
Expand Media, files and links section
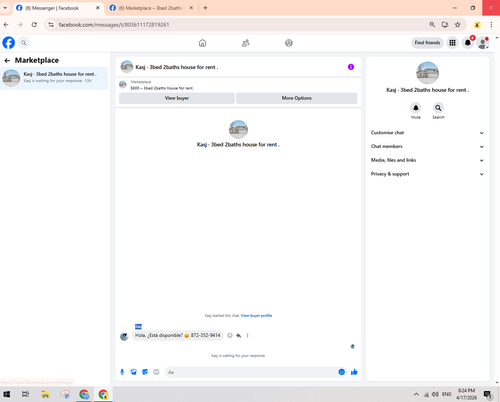point(427,160)
